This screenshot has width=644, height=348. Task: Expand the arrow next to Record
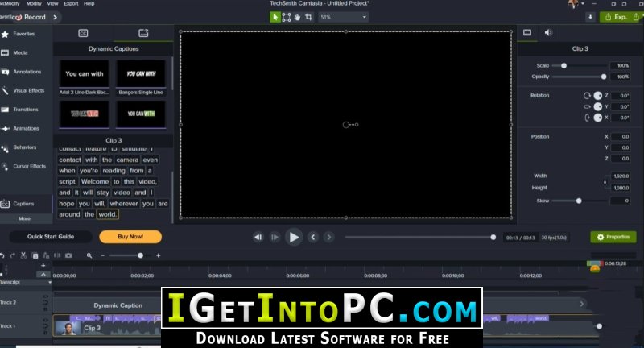click(x=55, y=17)
